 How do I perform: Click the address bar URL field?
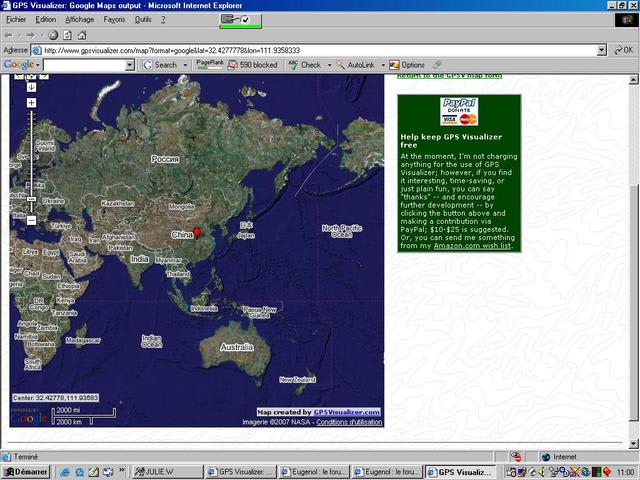click(x=300, y=49)
